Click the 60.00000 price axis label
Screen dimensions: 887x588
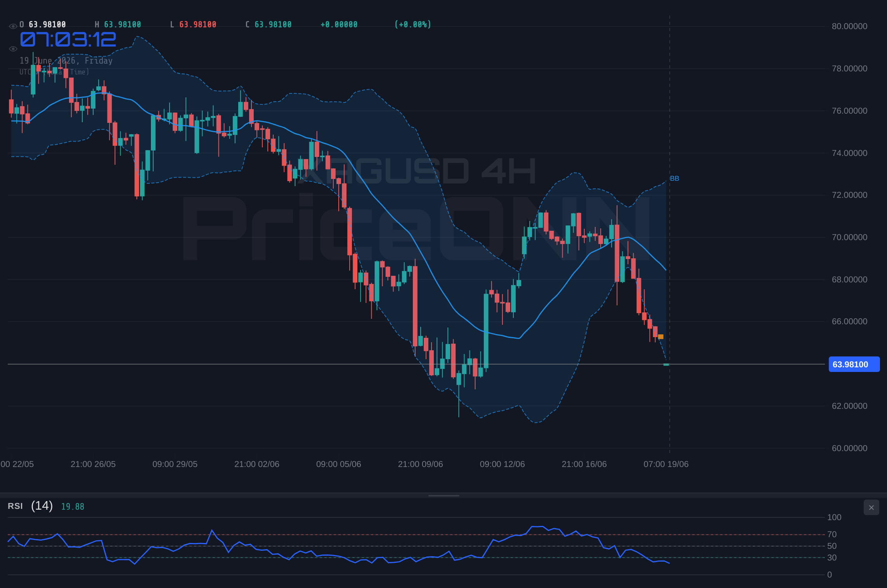coord(849,448)
